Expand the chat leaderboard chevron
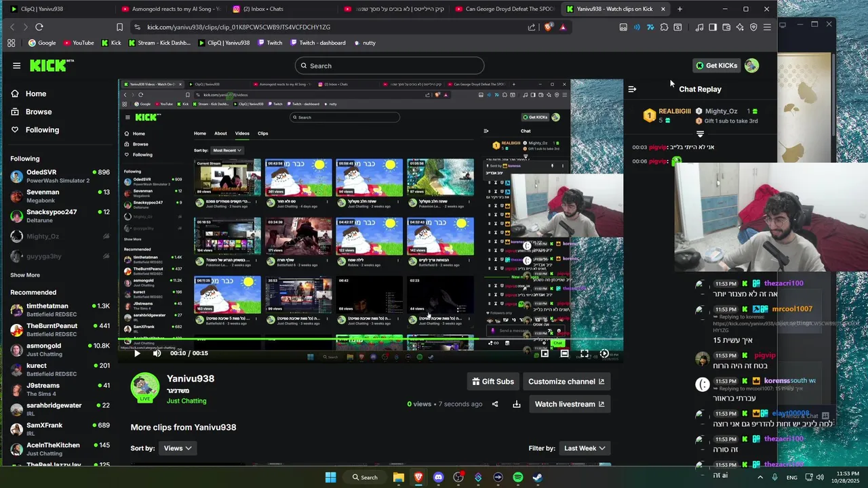This screenshot has width=868, height=488. point(701,134)
